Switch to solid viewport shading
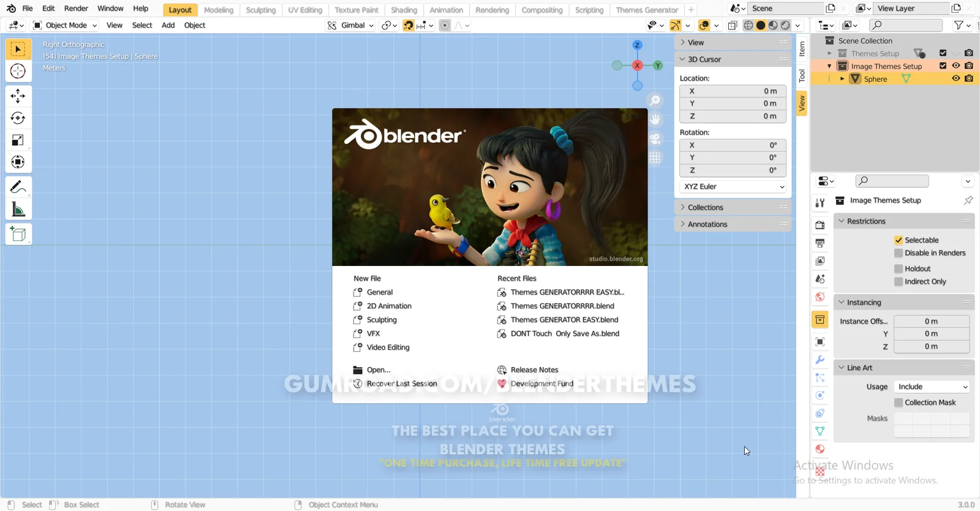980x511 pixels. tap(761, 25)
